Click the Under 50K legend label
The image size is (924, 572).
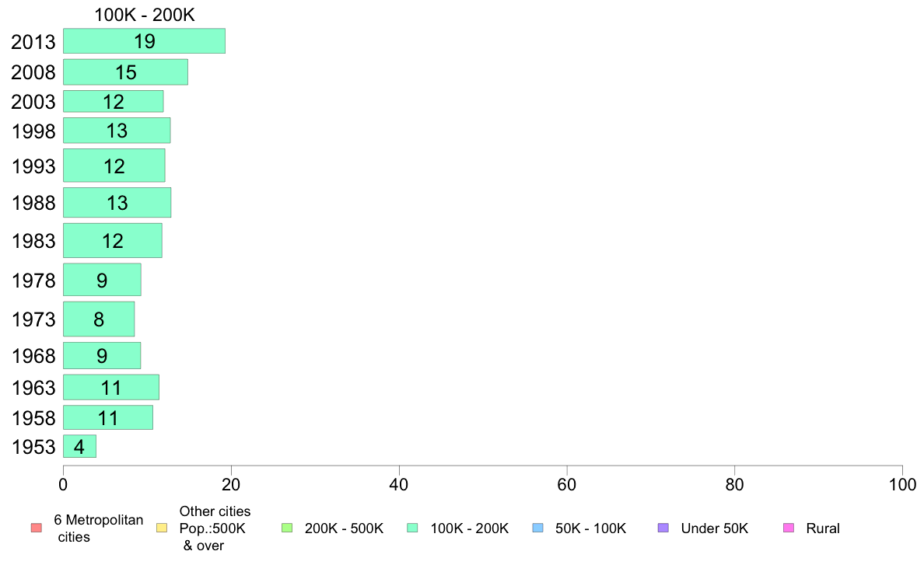pos(714,528)
